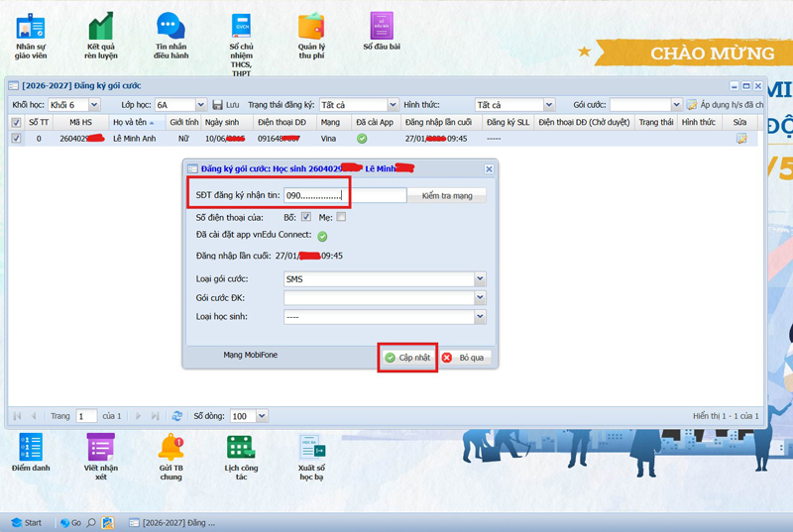Click the Cập nhật button

pyautogui.click(x=407, y=358)
